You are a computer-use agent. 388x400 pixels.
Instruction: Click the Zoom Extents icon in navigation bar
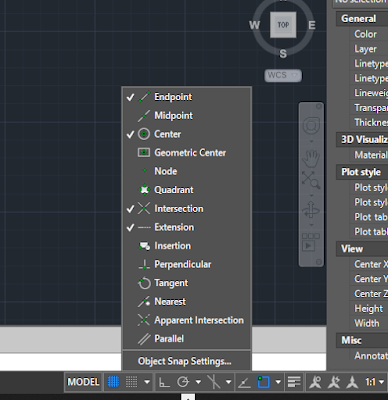(x=311, y=180)
